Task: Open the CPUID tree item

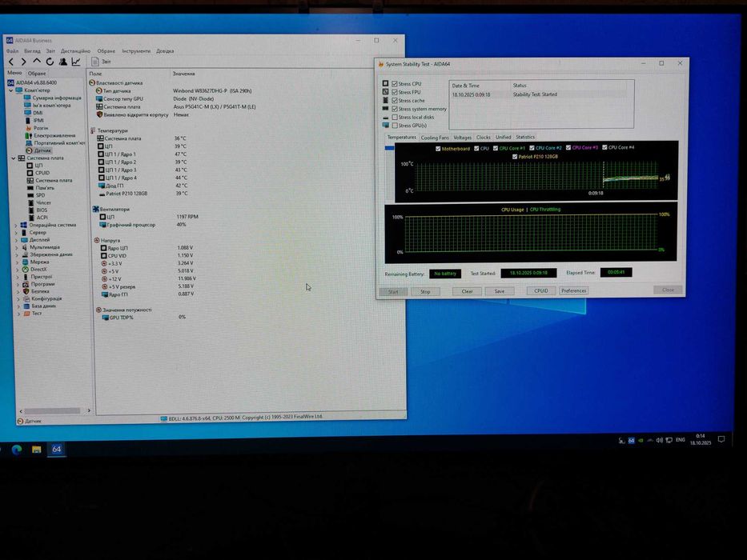Action: [38, 173]
